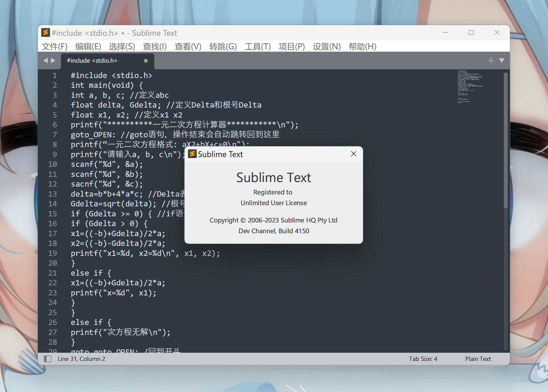Click line number 20 in gutter
The width and height of the screenshot is (548, 392).
53,263
